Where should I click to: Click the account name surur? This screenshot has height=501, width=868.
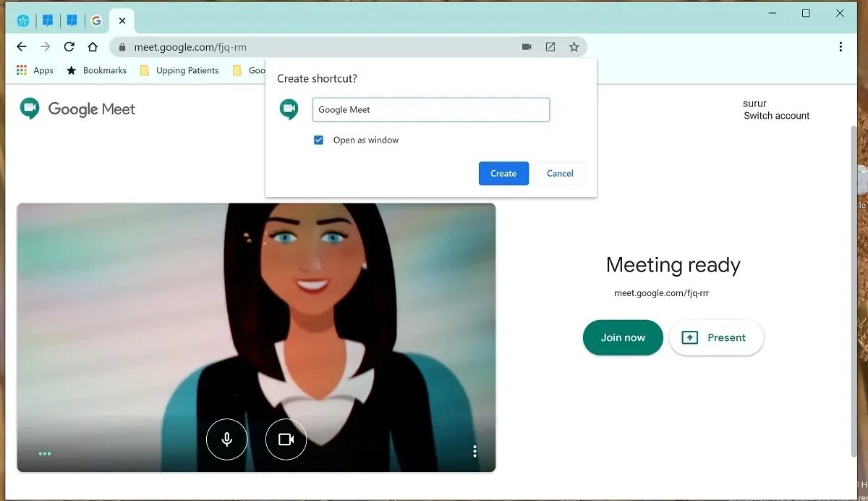pos(754,104)
